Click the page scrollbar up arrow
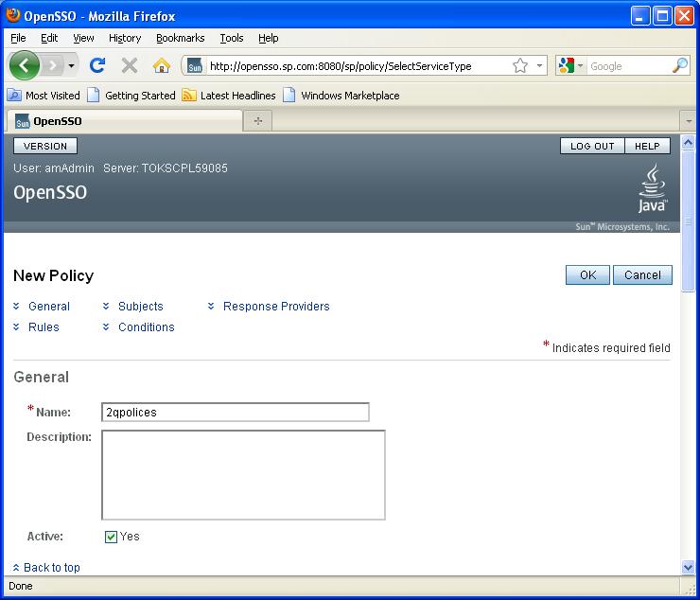The image size is (700, 600). tap(688, 143)
